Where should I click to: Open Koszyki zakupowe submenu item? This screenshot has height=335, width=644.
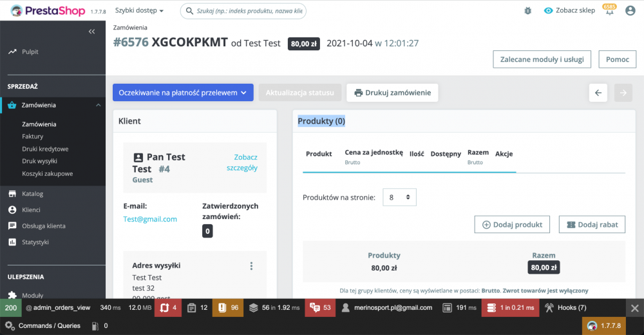[47, 173]
